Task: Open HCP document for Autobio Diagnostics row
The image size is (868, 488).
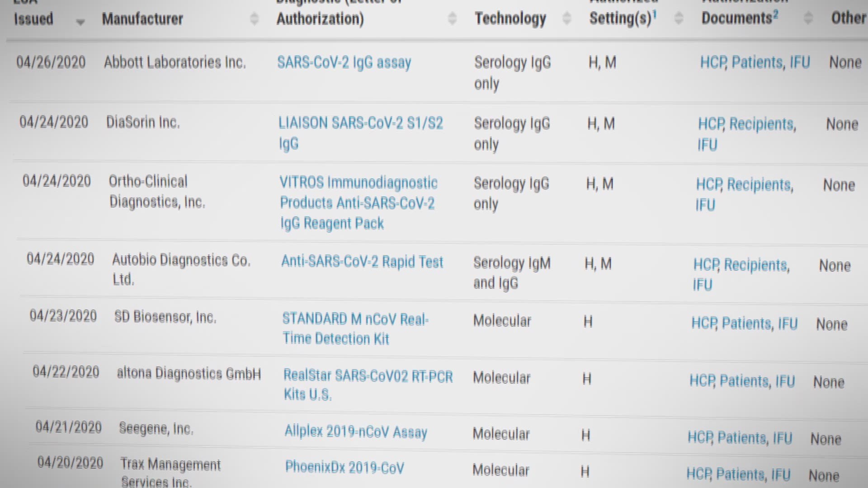Action: (x=707, y=265)
